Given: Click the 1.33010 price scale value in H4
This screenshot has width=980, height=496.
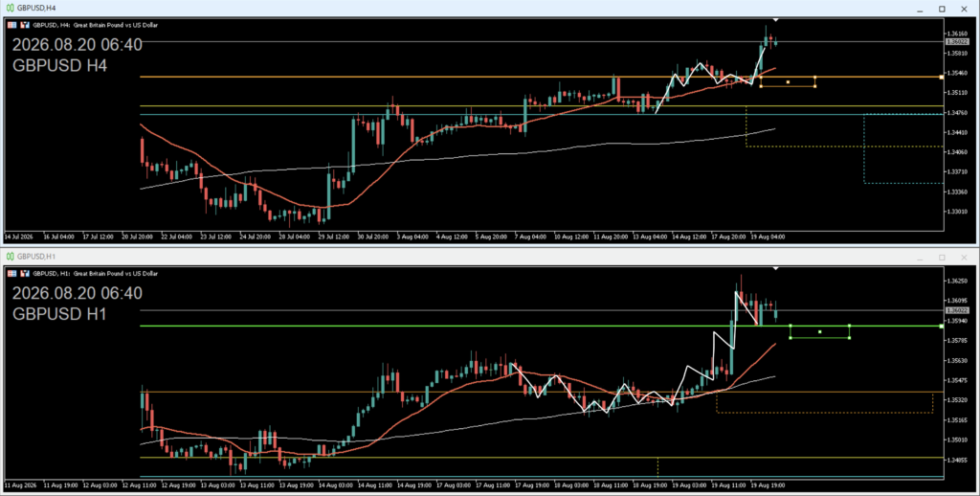Looking at the screenshot, I should pos(957,212).
